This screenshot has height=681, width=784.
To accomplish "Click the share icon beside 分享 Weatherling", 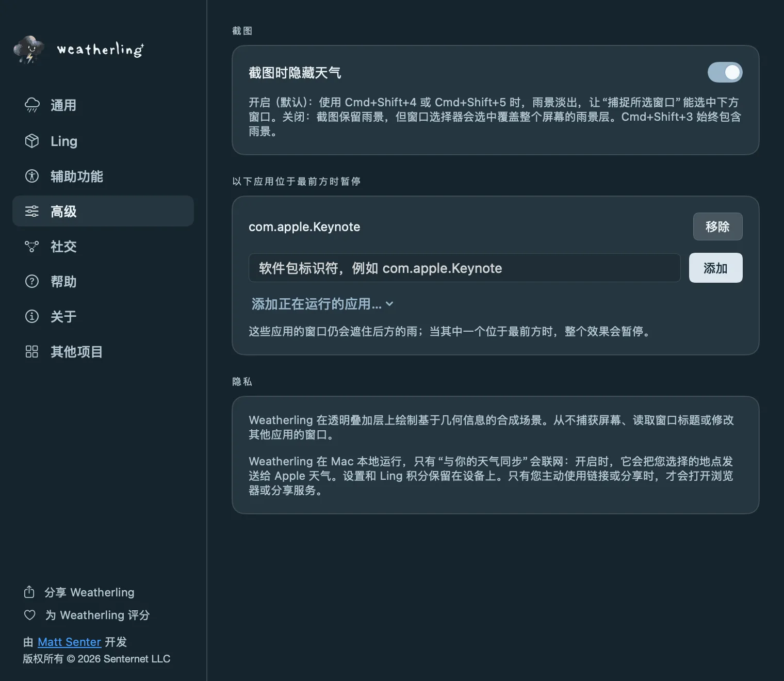I will click(29, 592).
